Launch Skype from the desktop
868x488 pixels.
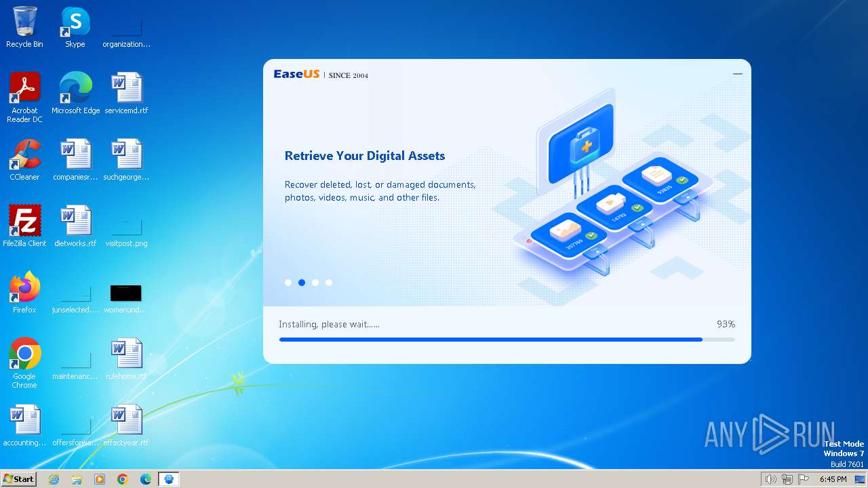(75, 27)
